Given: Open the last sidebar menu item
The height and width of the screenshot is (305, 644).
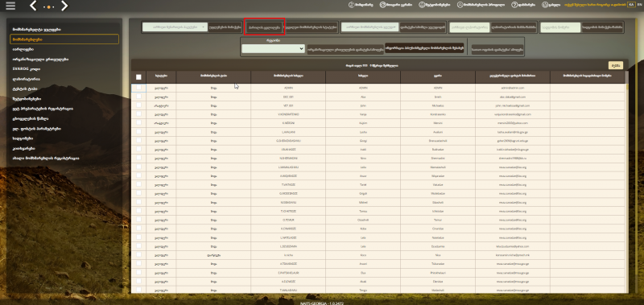Looking at the screenshot, I should click(46, 158).
